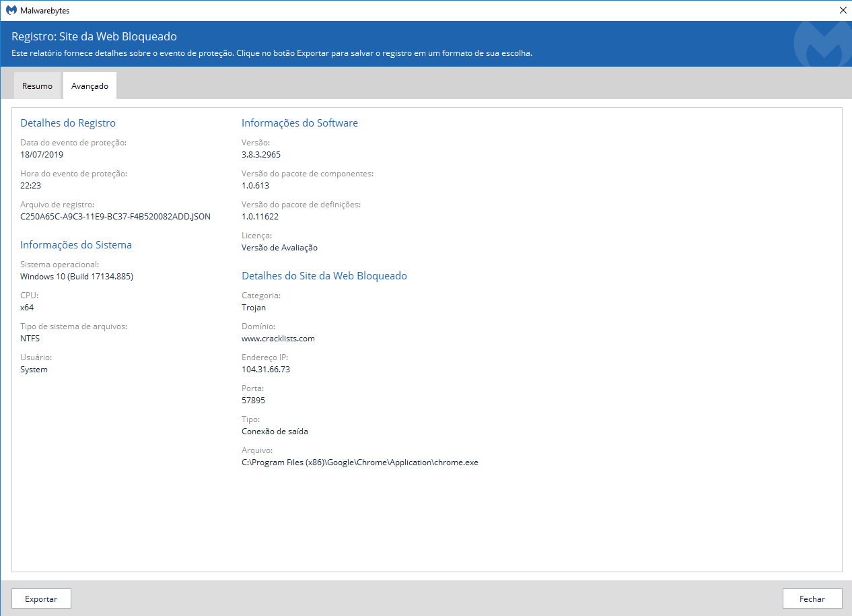Click the Licença label
This screenshot has height=616, width=852.
pyautogui.click(x=256, y=236)
